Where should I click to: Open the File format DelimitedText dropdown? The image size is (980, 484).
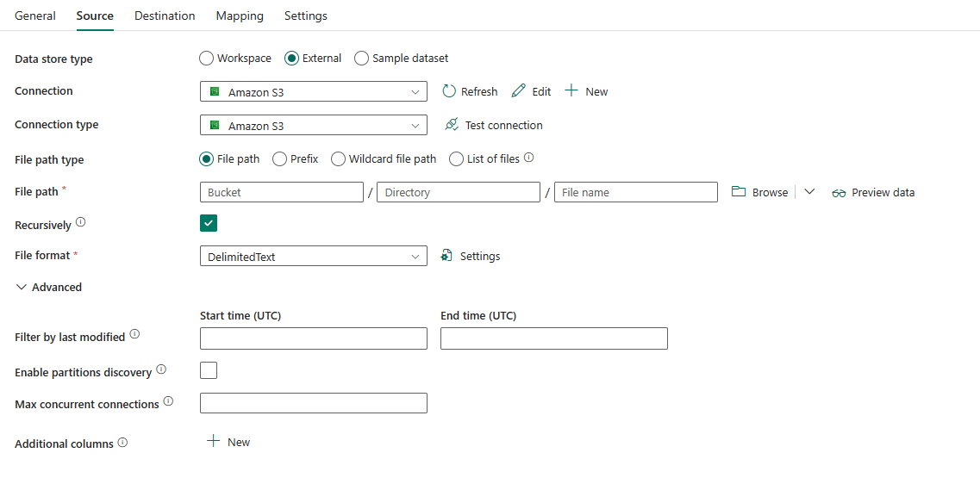pyautogui.click(x=314, y=256)
